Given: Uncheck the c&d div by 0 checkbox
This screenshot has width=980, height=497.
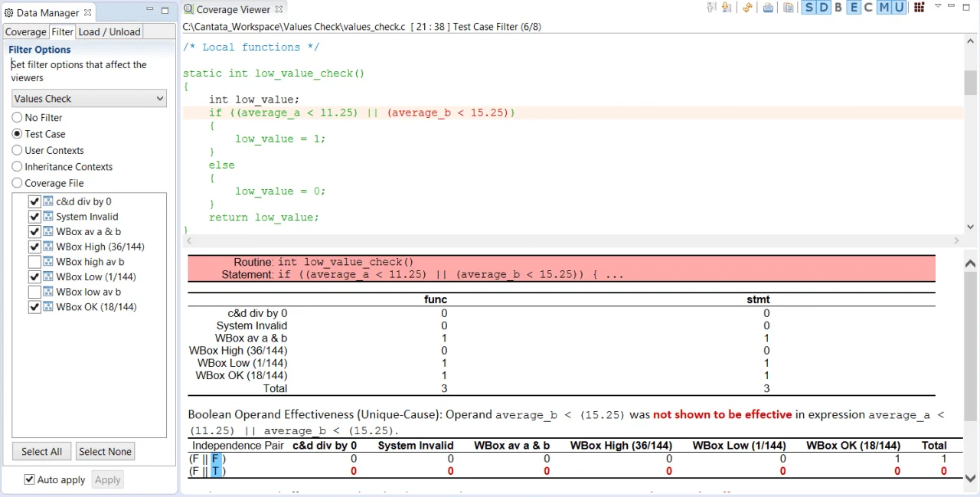Looking at the screenshot, I should point(34,201).
